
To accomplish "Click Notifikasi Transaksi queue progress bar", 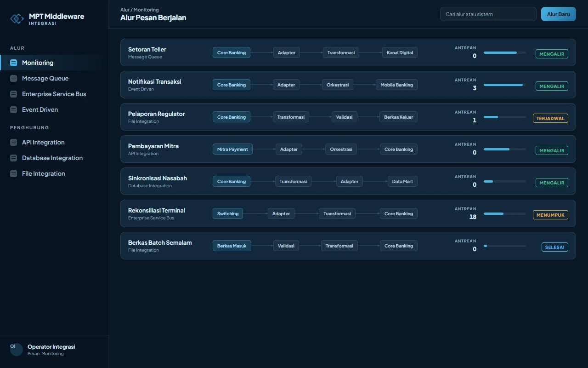I will (x=504, y=85).
